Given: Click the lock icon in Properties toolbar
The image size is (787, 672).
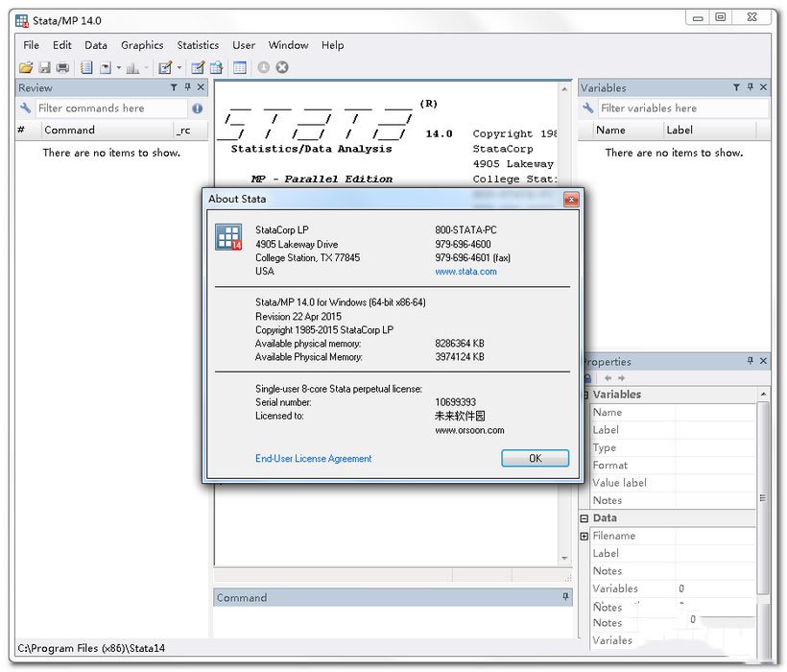Looking at the screenshot, I should tap(587, 378).
